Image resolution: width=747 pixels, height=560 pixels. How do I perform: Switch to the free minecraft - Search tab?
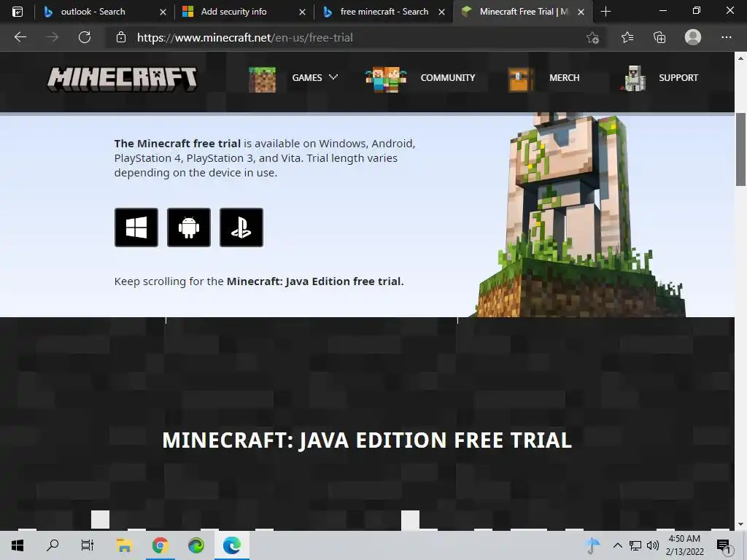384,12
